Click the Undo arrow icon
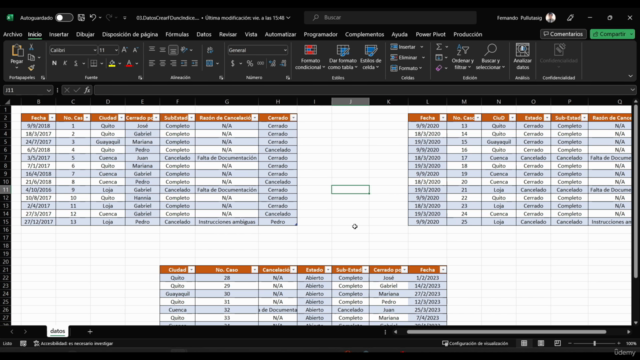Screen dimensions: 640x360 [x=93, y=18]
